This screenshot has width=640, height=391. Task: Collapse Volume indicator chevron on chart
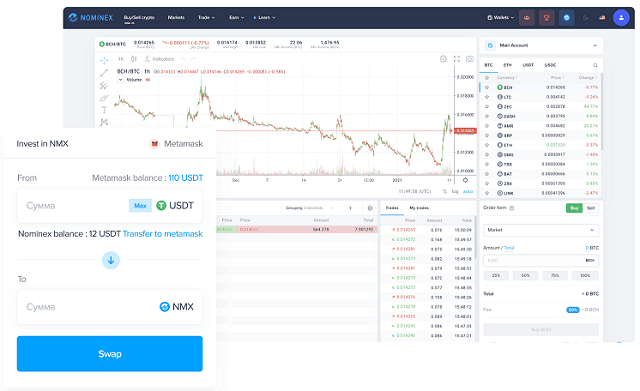(x=120, y=80)
